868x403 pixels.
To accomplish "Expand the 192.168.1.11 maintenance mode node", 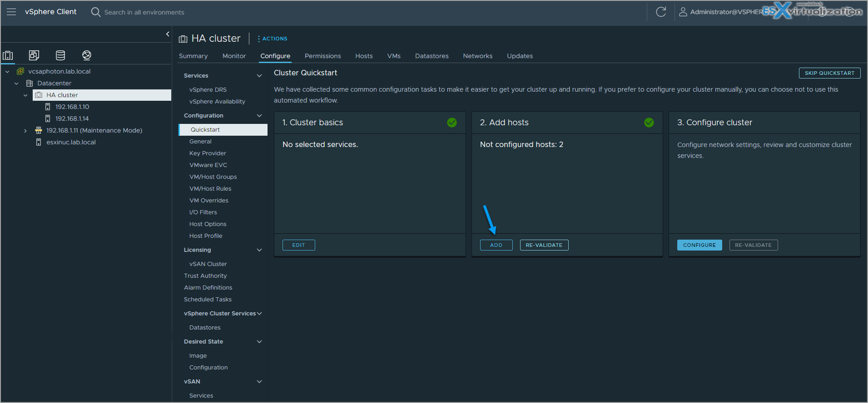I will (x=25, y=130).
